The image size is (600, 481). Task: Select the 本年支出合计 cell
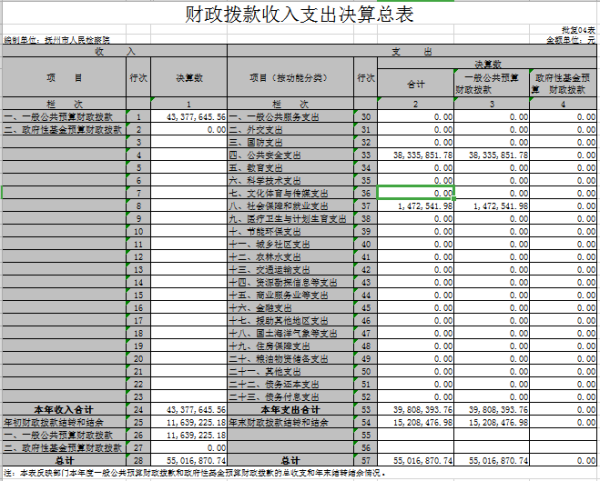click(x=290, y=409)
